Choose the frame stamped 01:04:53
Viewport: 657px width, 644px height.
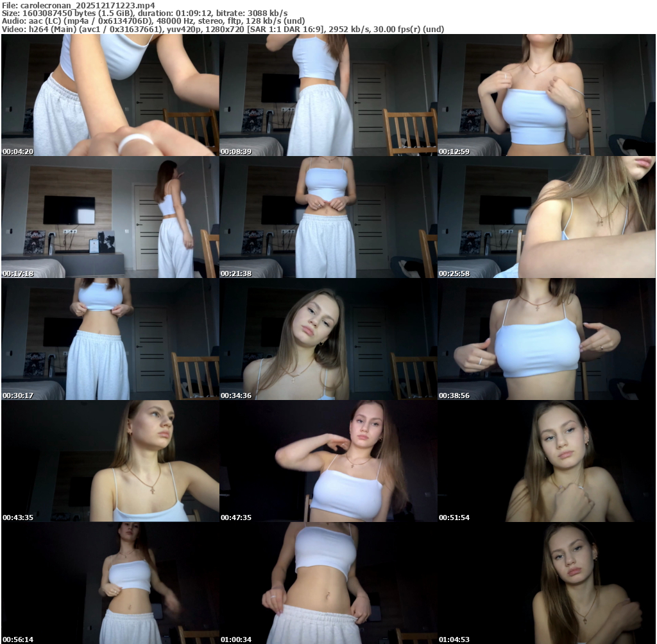coord(547,583)
